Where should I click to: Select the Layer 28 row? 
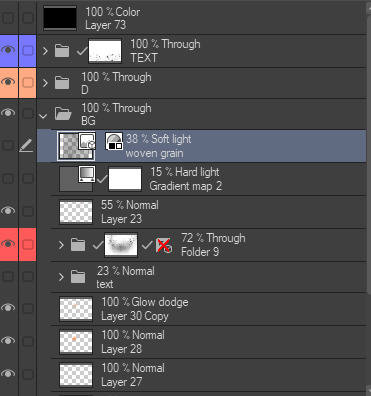coord(209,342)
